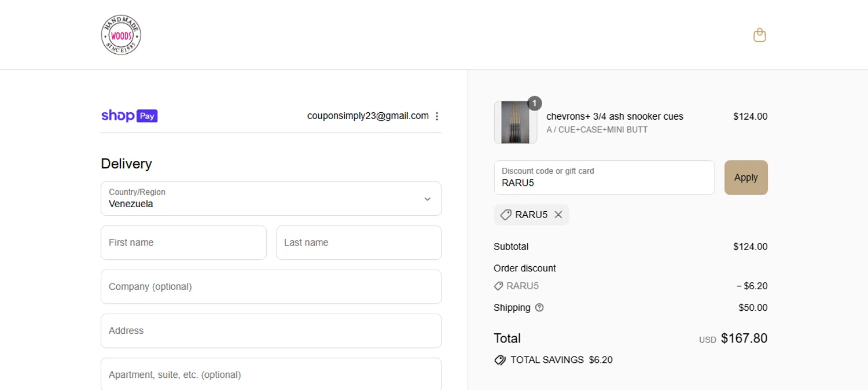This screenshot has width=868, height=390.
Task: Open the shopping bag cart icon
Action: [x=760, y=35]
